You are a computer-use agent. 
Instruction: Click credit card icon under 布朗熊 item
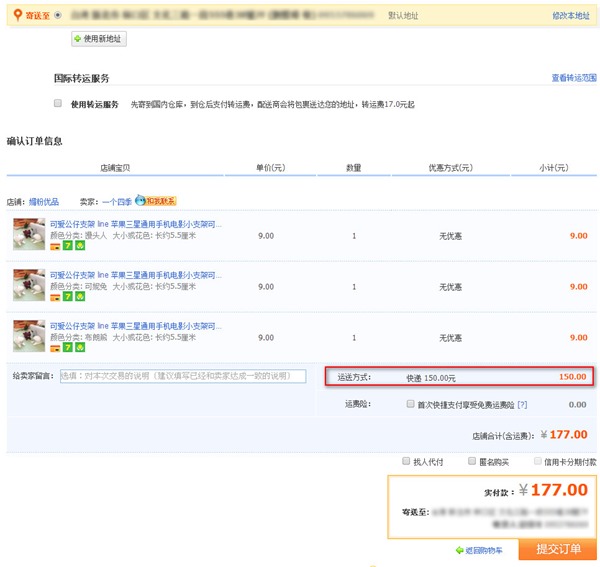pos(55,348)
